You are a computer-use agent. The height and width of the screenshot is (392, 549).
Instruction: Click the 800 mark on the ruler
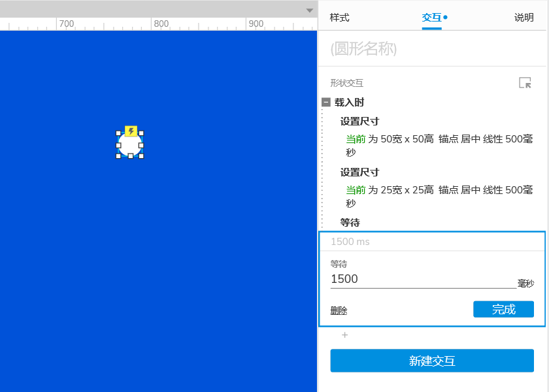click(x=161, y=24)
